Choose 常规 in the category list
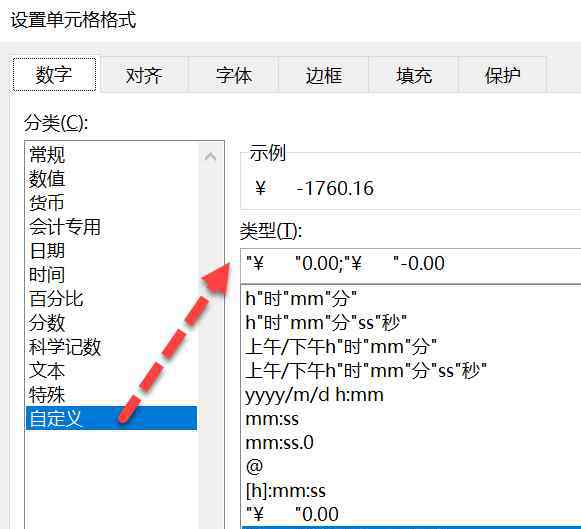Viewport: 581px width, 529px height. coord(47,154)
